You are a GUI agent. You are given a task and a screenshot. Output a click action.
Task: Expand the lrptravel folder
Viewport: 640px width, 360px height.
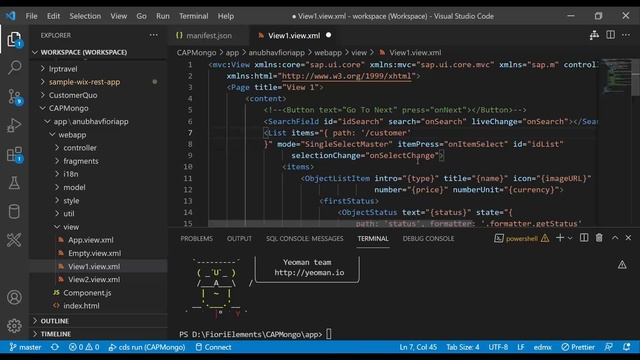point(63,69)
